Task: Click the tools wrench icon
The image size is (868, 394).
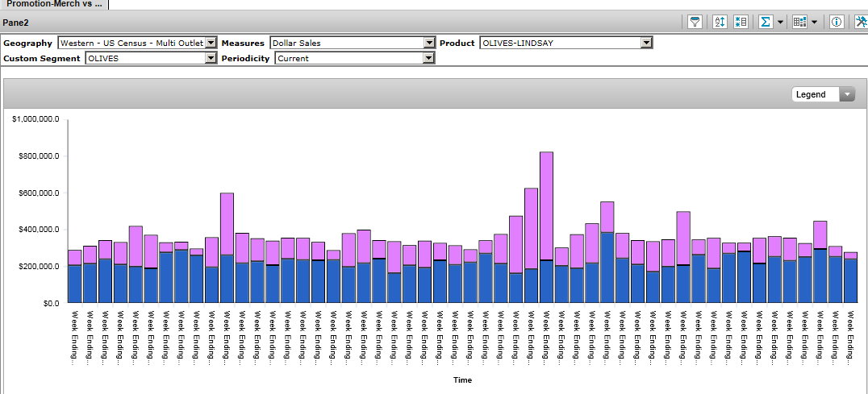Action: click(860, 22)
